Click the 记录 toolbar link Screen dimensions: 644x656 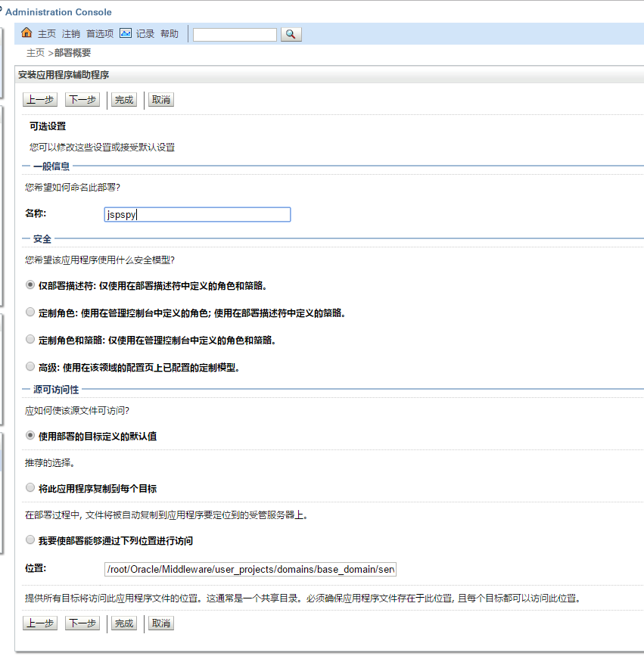(x=145, y=33)
